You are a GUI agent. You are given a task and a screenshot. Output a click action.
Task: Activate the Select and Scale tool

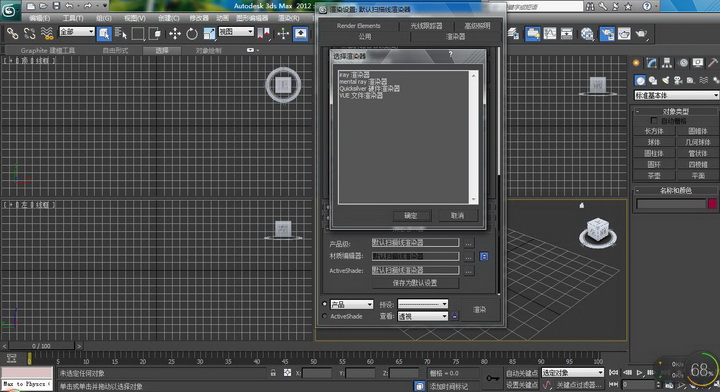tap(209, 34)
